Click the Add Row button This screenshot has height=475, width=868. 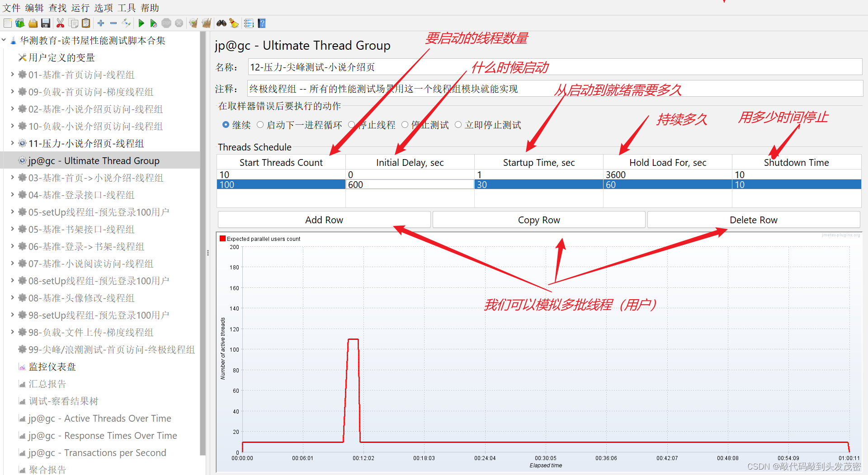click(x=324, y=220)
